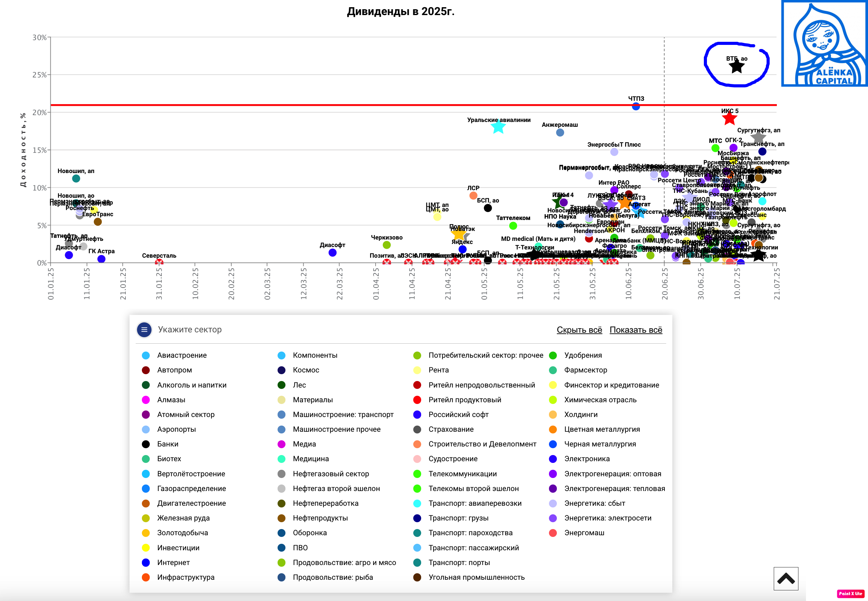Click the Оборонка legend entry

pos(302,532)
